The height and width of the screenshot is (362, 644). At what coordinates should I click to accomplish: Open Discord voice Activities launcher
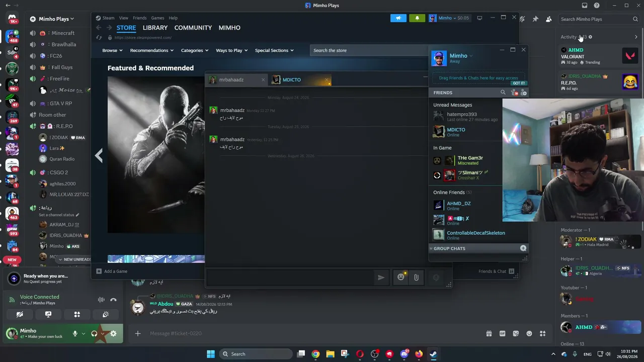pyautogui.click(x=77, y=314)
